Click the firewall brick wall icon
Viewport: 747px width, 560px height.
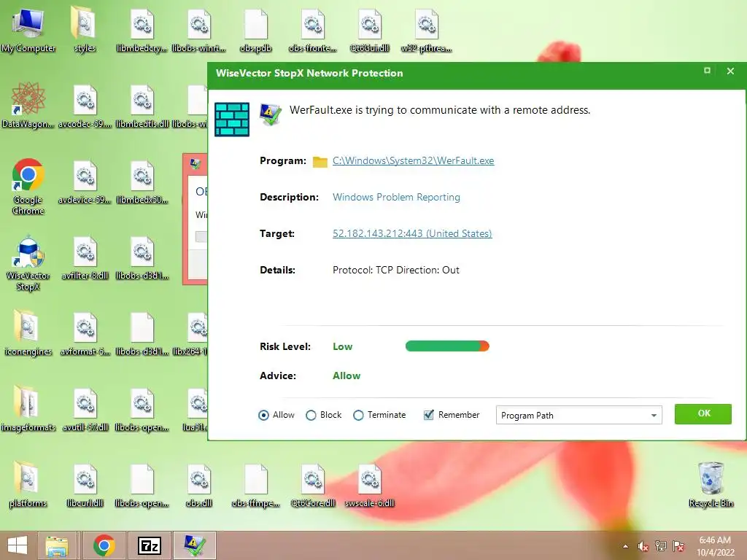point(232,120)
